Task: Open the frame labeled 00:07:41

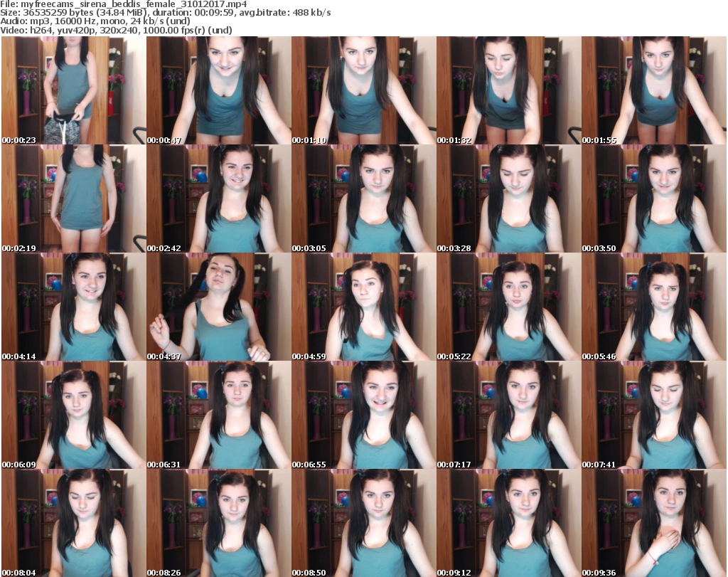Action: (654, 415)
